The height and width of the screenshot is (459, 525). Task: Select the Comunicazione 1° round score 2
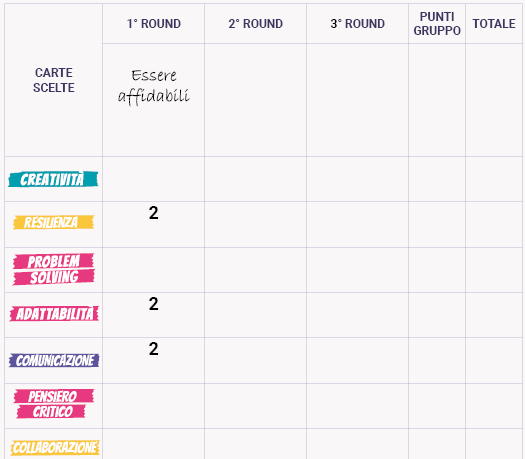tap(154, 349)
